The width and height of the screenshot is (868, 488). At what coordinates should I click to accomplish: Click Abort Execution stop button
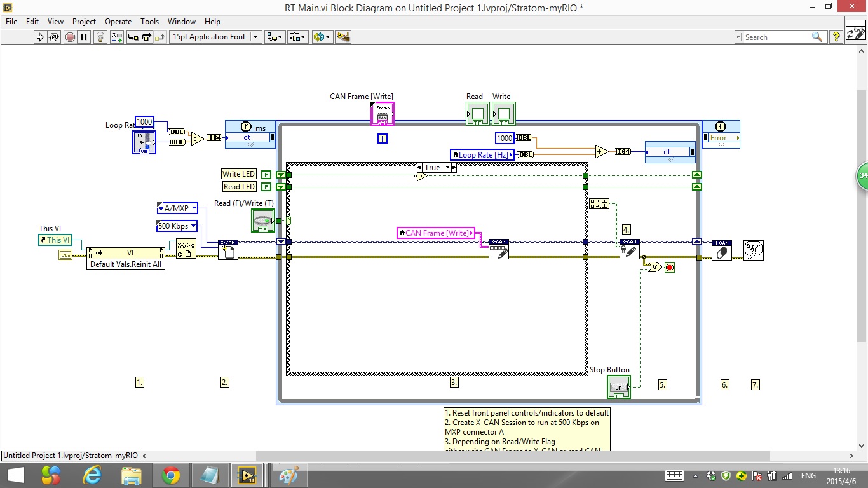(70, 37)
